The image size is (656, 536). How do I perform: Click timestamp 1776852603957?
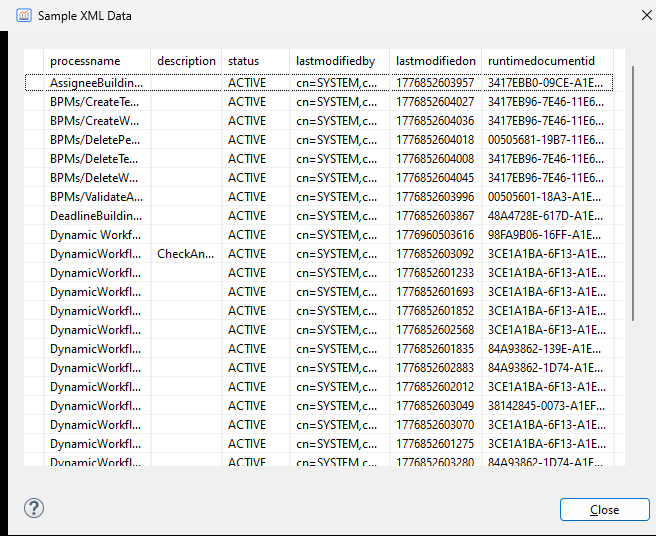[435, 83]
